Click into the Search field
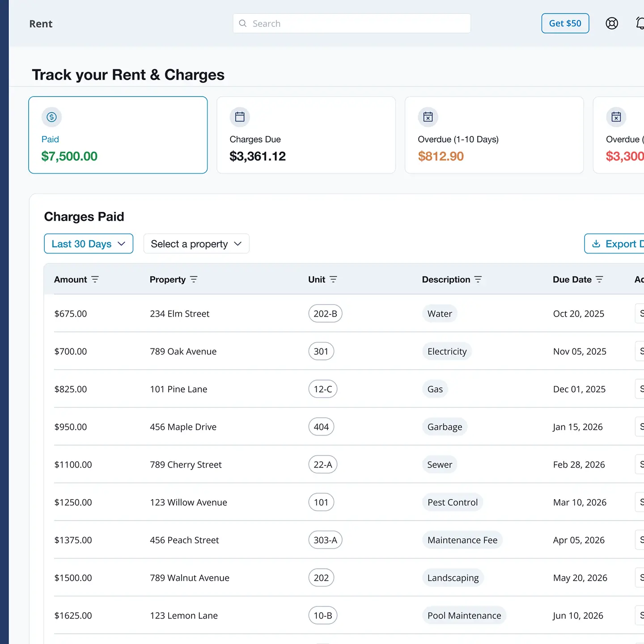This screenshot has height=644, width=644. (x=352, y=23)
